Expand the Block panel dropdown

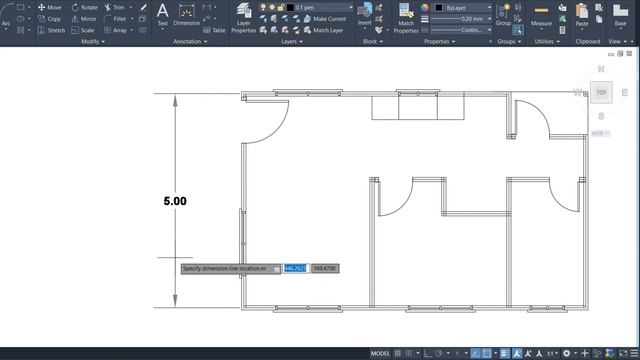[373, 41]
